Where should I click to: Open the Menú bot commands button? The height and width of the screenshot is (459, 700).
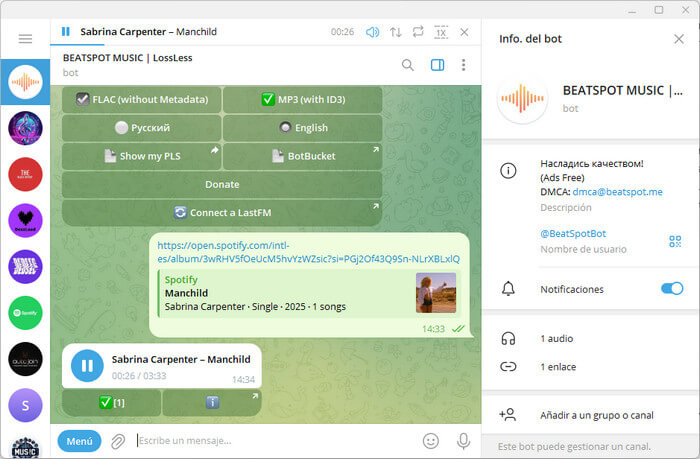79,441
